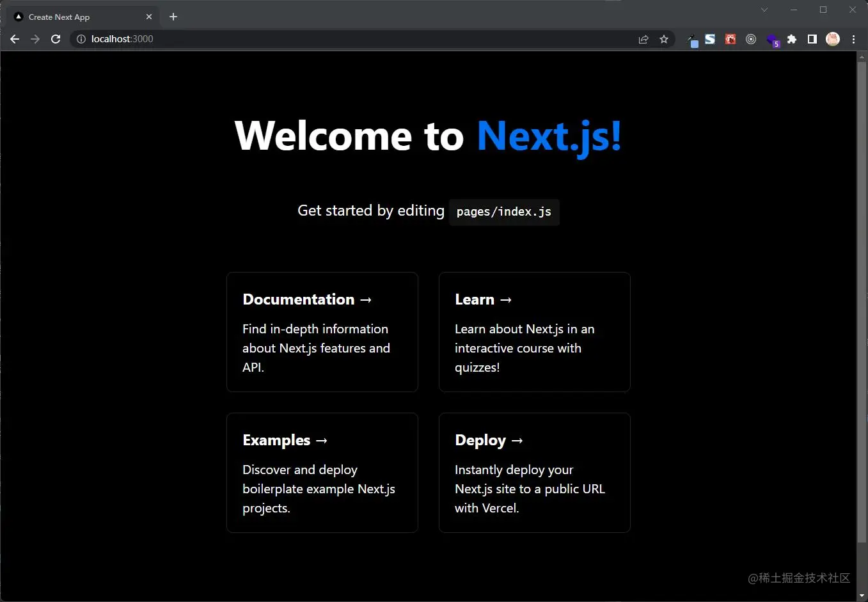Open the Learn card

(535, 332)
